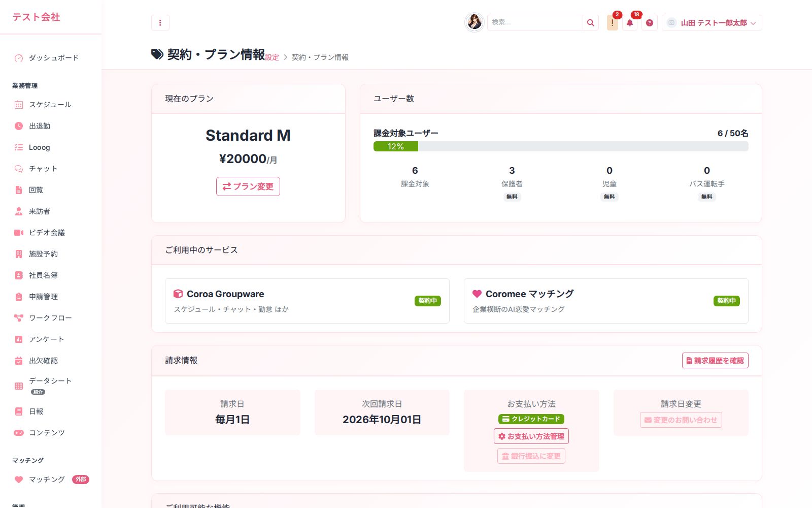Click the スケジュール calendar icon

[x=19, y=105]
